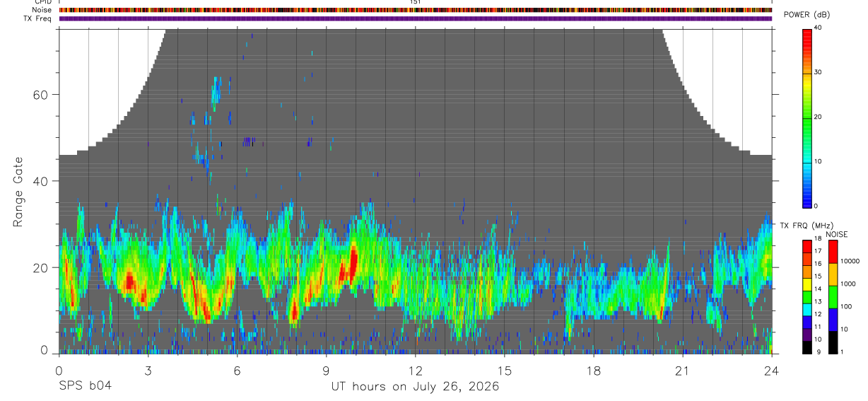Select the red top of the power colorbar
868x401 pixels.
[807, 35]
